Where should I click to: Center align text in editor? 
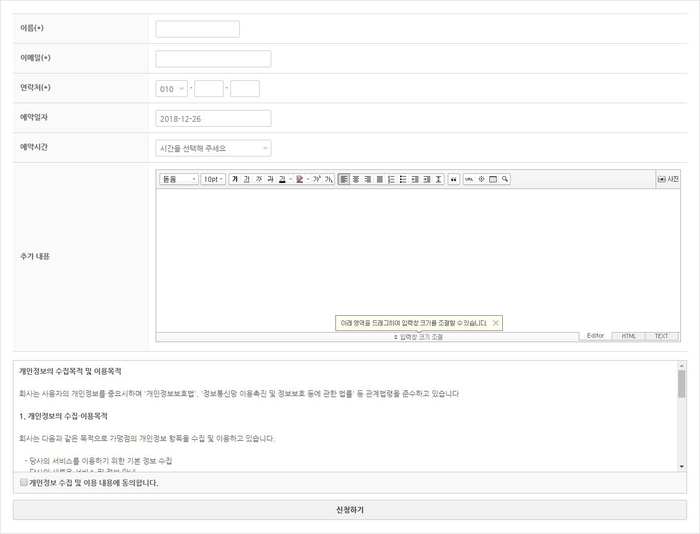356,179
